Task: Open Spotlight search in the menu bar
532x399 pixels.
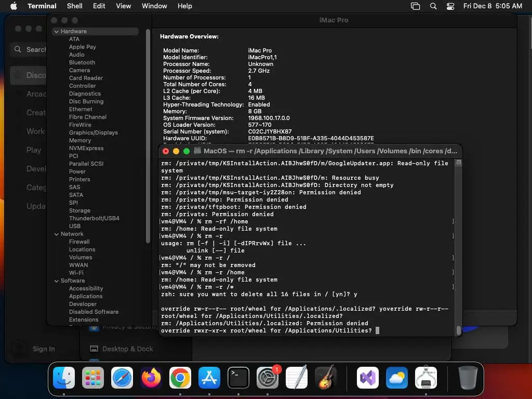Action: (x=433, y=6)
